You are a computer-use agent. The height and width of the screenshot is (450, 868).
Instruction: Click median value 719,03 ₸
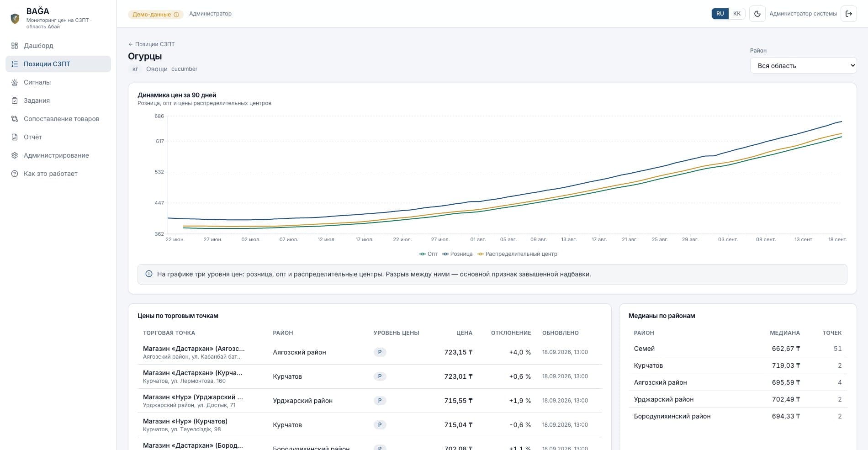pyautogui.click(x=786, y=365)
